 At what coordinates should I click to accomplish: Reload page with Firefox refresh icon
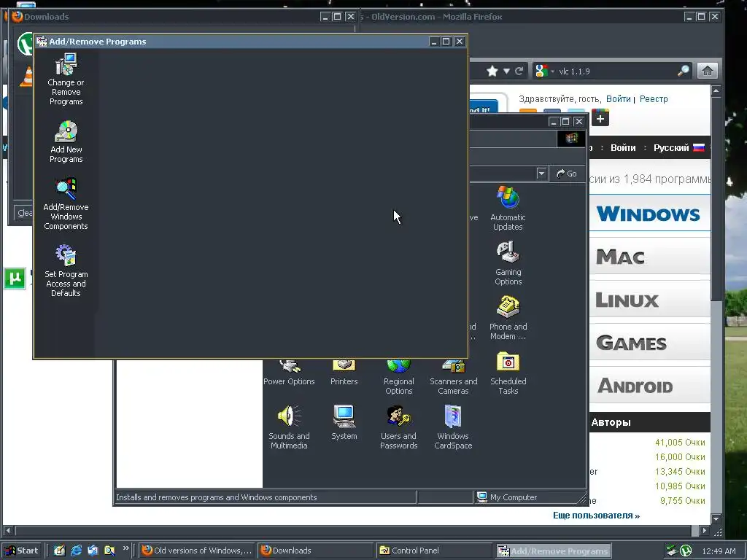coord(519,71)
